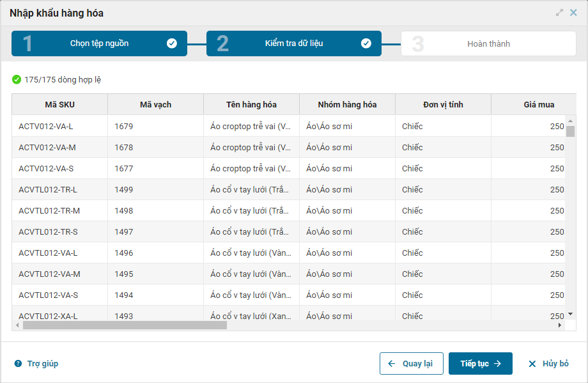The width and height of the screenshot is (588, 383).
Task: Click the Mã SKU column header
Action: click(59, 104)
